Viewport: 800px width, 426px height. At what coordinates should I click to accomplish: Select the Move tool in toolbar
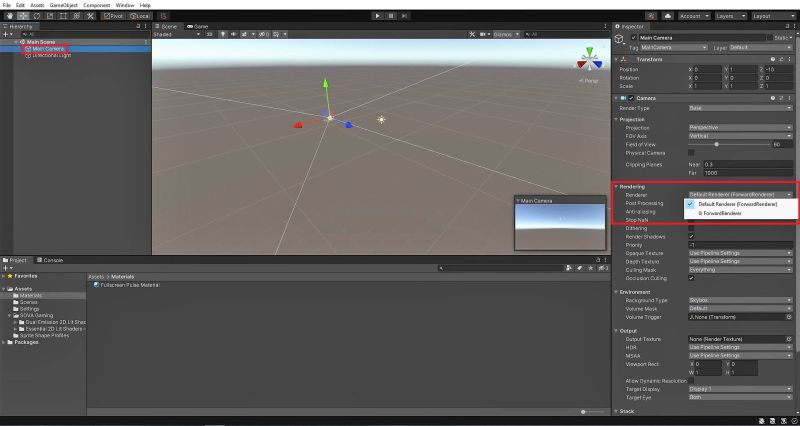(23, 16)
